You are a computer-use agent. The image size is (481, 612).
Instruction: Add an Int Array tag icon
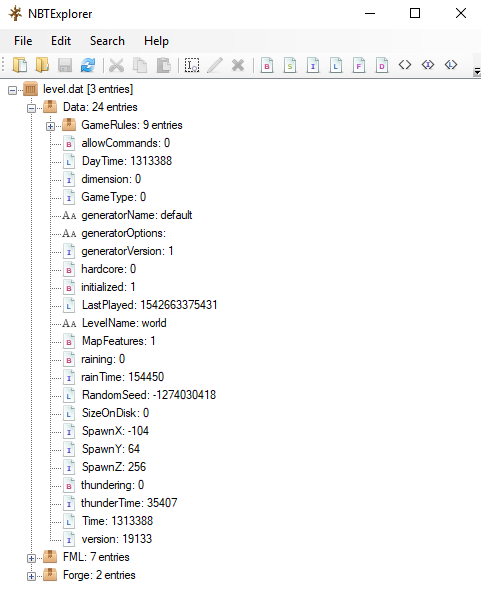click(428, 64)
